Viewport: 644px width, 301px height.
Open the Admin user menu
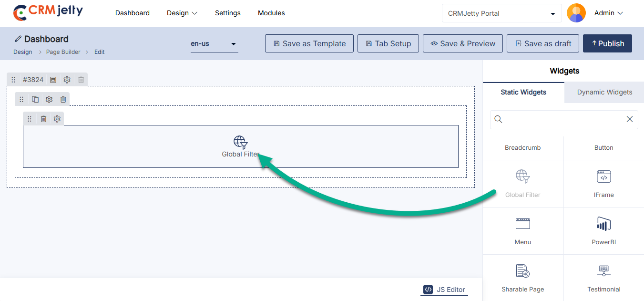click(x=608, y=13)
